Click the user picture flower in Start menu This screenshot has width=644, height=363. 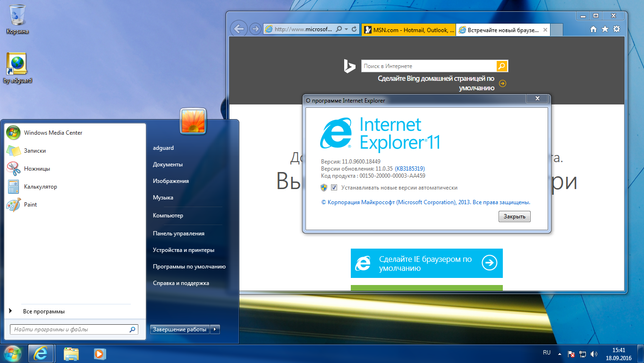193,121
